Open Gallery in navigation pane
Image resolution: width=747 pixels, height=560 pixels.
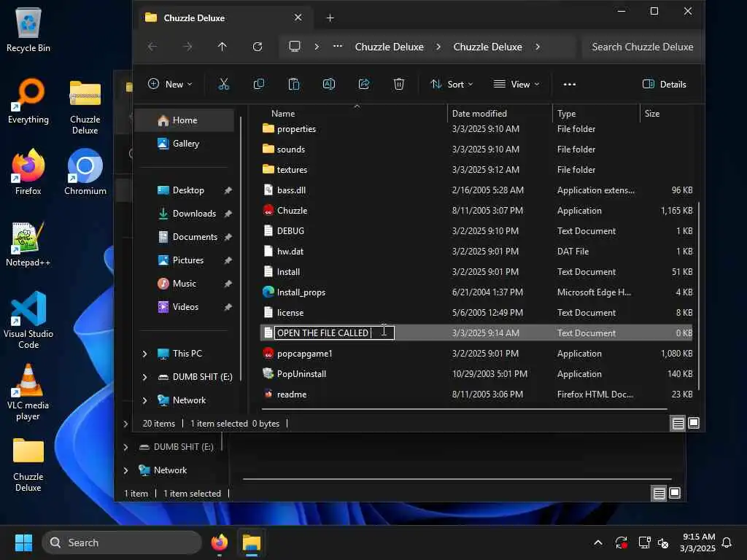pyautogui.click(x=185, y=144)
